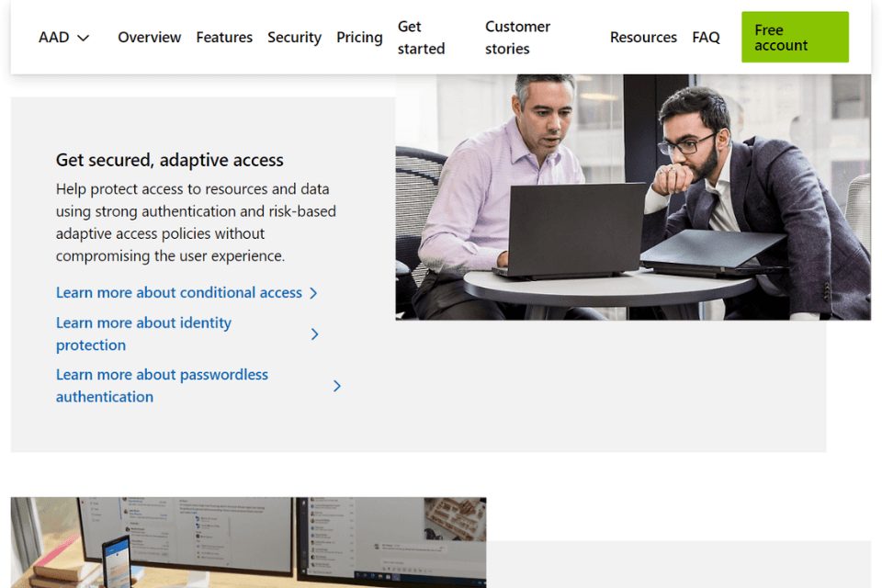Open the passwordless authentication learn more link
The height and width of the screenshot is (588, 882).
(162, 385)
